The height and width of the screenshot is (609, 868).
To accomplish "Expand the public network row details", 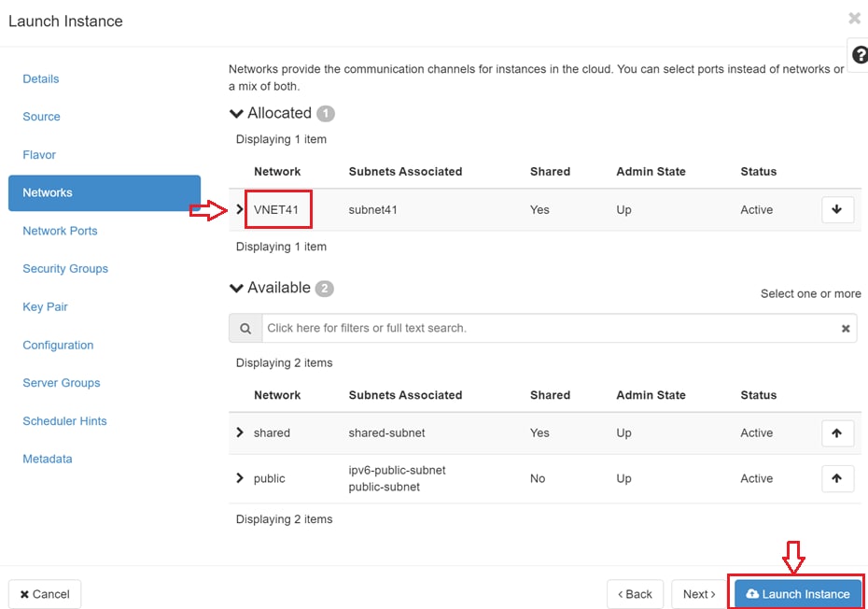I will (240, 478).
